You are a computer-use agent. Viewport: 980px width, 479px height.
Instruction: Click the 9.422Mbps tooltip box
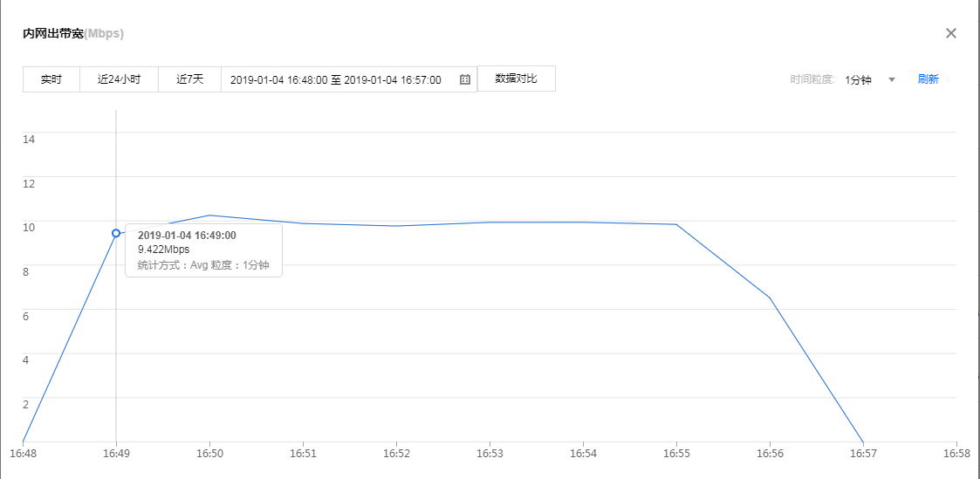pos(203,250)
